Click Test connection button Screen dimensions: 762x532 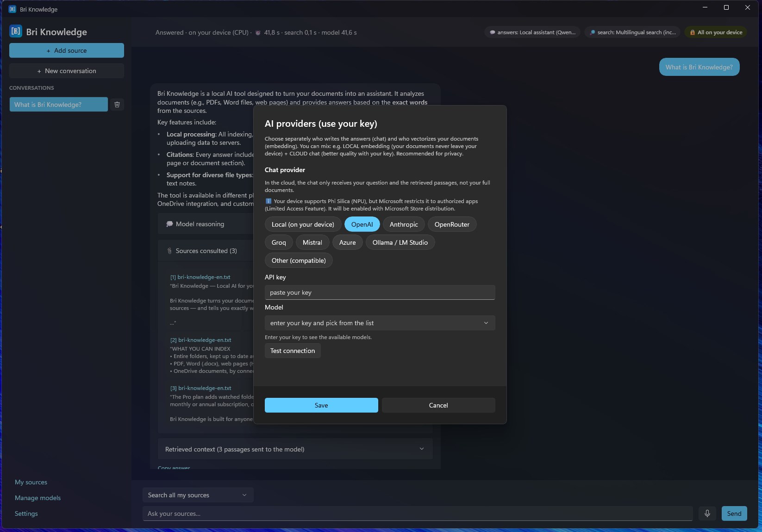(293, 351)
